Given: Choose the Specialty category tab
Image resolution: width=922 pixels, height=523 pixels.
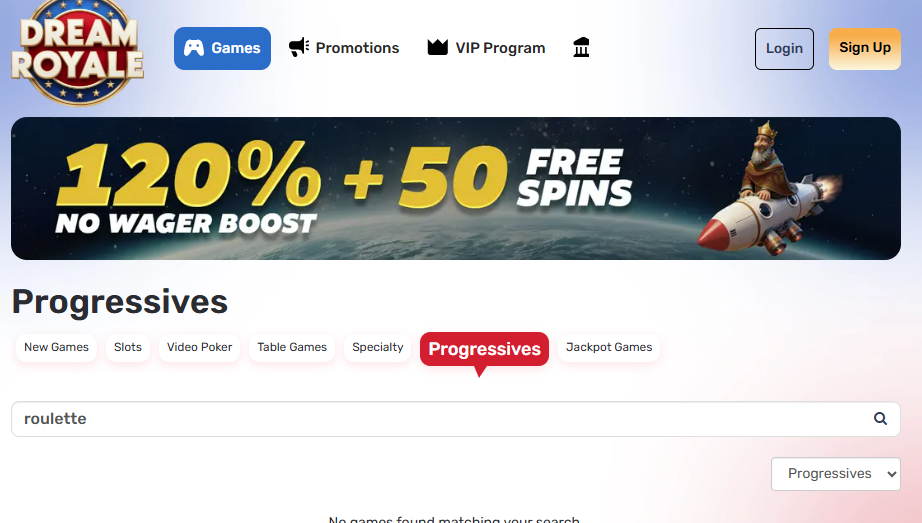Looking at the screenshot, I should coord(378,347).
